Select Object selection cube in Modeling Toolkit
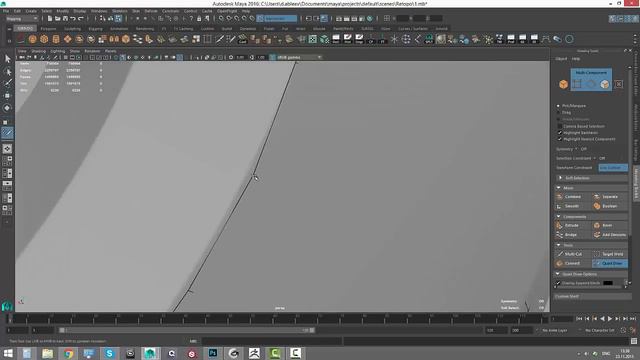 (563, 84)
